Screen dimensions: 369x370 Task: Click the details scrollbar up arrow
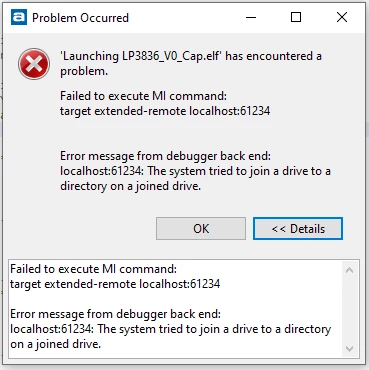pyautogui.click(x=349, y=270)
